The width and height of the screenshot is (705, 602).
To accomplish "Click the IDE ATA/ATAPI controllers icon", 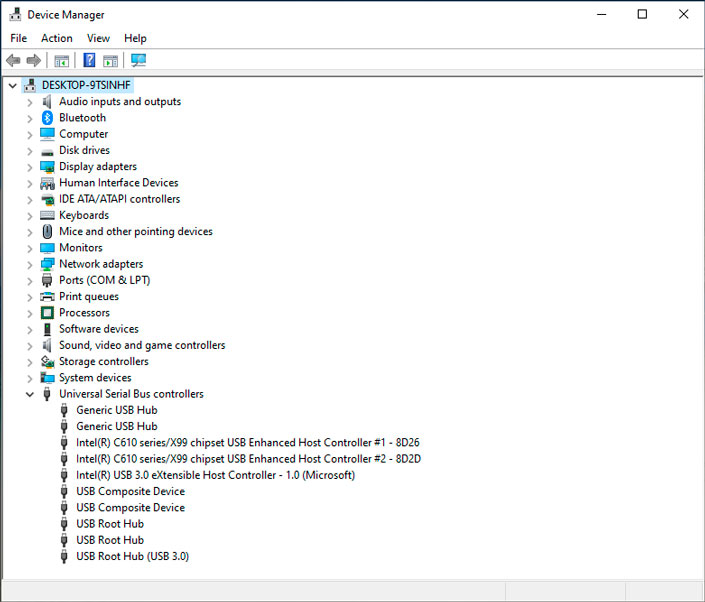I will pos(47,199).
